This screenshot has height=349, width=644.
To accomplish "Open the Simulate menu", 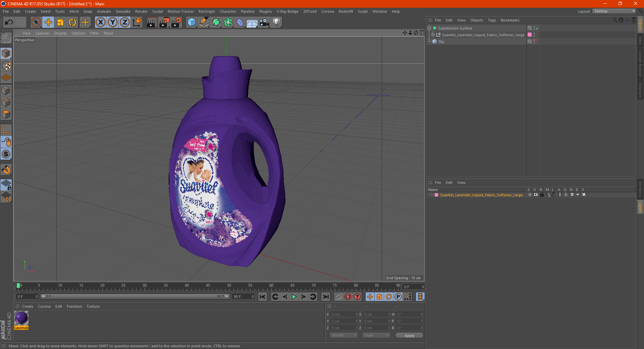I will tap(123, 11).
